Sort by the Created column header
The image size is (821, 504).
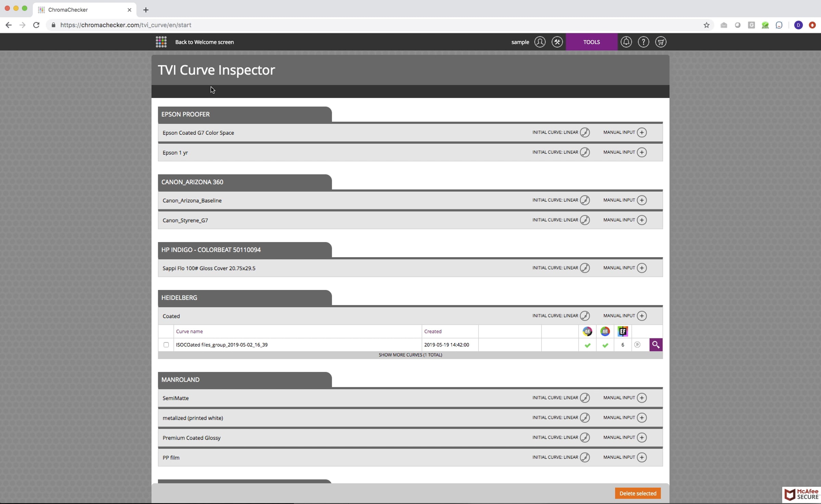point(433,331)
